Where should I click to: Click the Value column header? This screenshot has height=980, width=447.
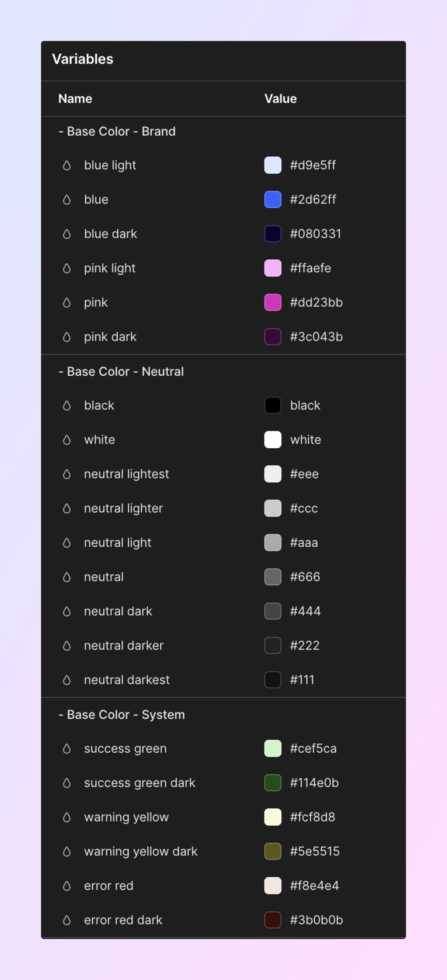click(280, 99)
